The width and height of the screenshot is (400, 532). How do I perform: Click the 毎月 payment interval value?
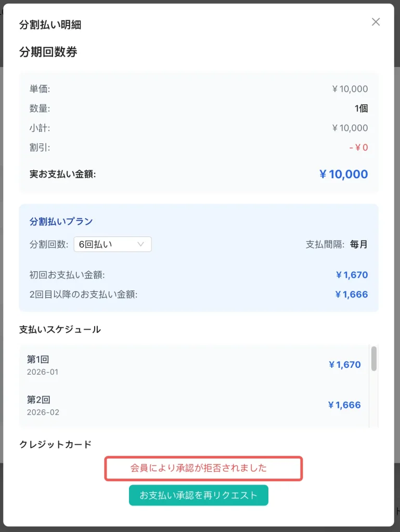[x=359, y=244]
